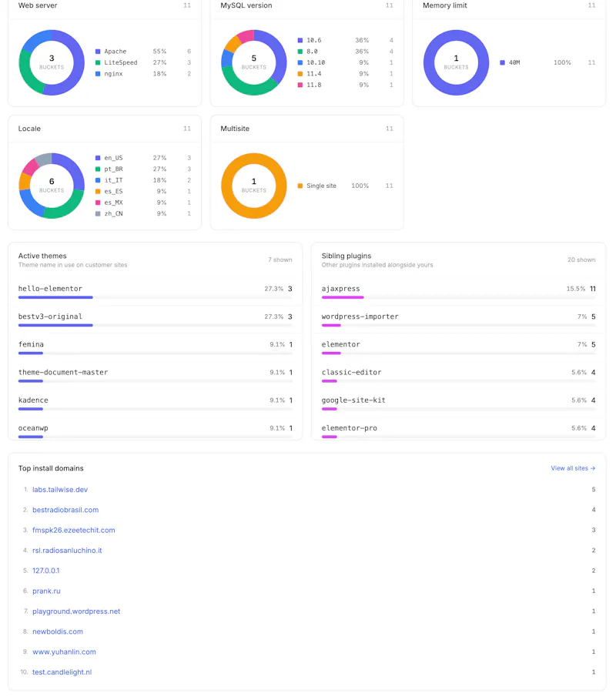Select the theme-document-master theme row
616x700 pixels.
coord(156,376)
